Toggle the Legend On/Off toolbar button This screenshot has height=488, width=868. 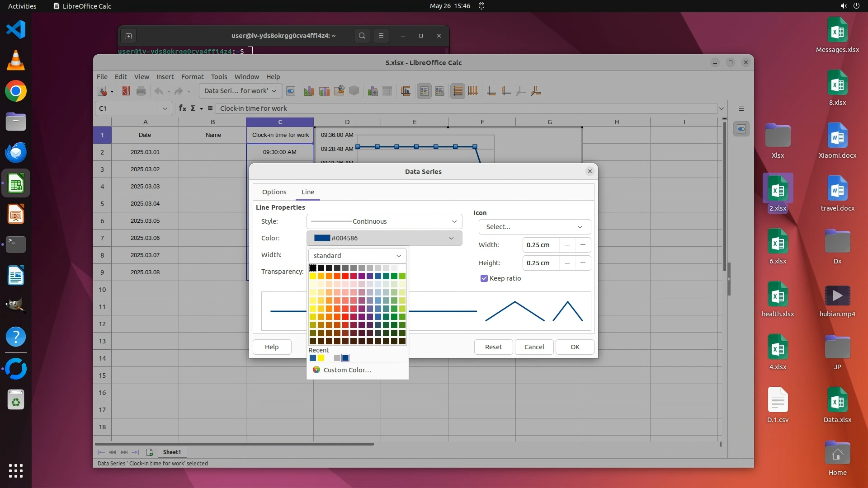pos(424,91)
